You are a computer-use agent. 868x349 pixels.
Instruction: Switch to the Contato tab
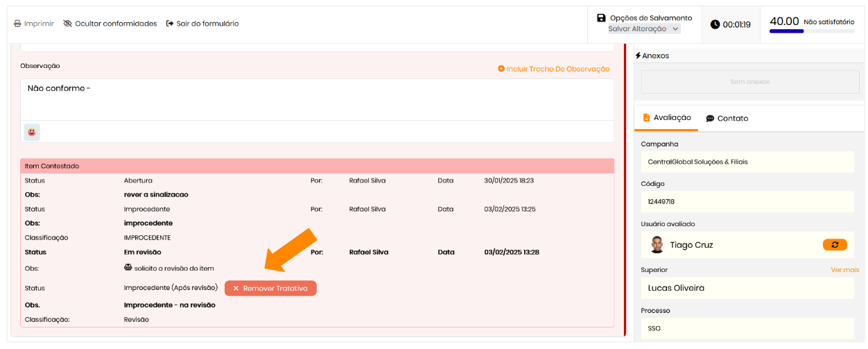[x=727, y=119]
